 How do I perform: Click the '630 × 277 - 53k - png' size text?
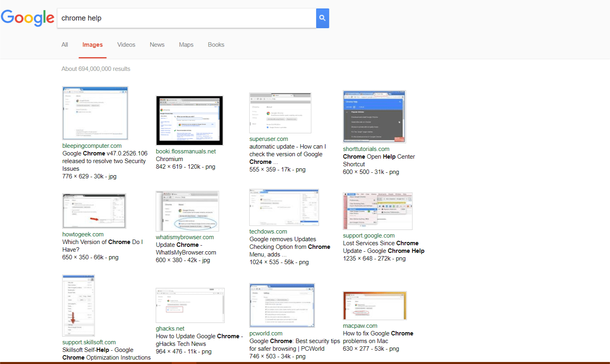pos(371,349)
